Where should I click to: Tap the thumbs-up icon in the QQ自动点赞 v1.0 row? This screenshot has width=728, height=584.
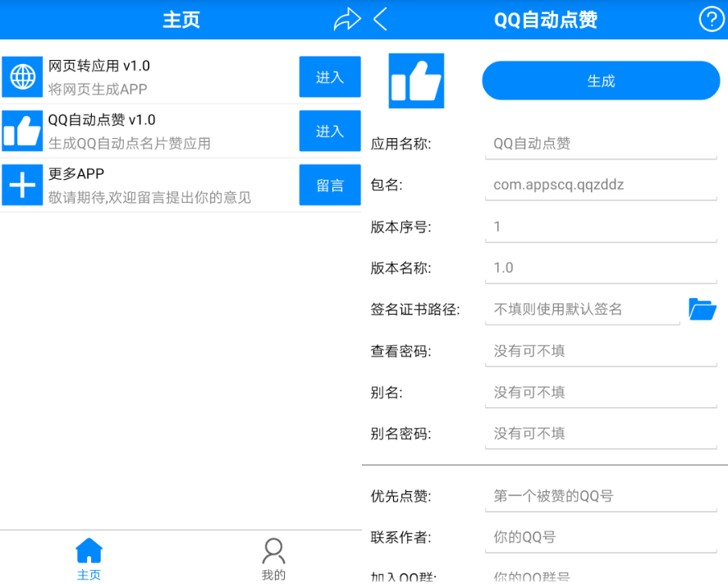coord(22,131)
